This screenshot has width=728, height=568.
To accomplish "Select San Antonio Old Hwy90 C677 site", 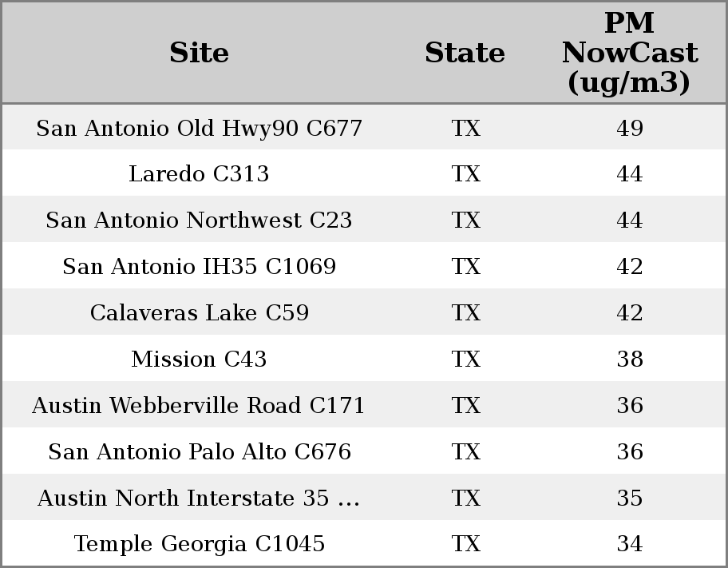I will click(x=199, y=128).
